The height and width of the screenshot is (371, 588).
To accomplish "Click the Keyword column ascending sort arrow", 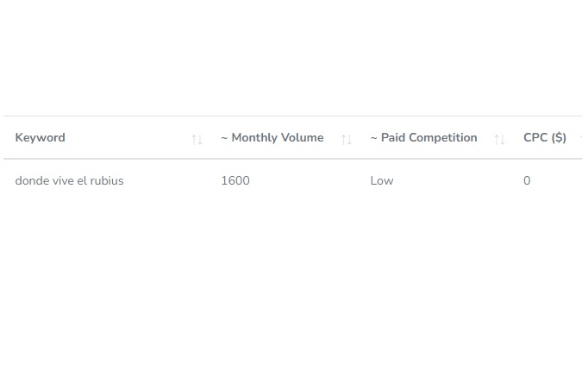I will pos(194,139).
